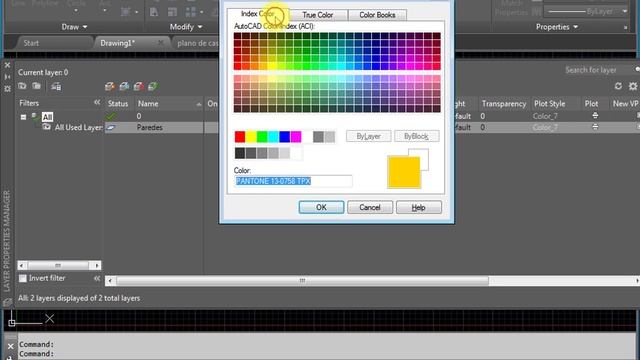The height and width of the screenshot is (360, 640).
Task: Click the New Group Filter icon
Action: click(37, 86)
